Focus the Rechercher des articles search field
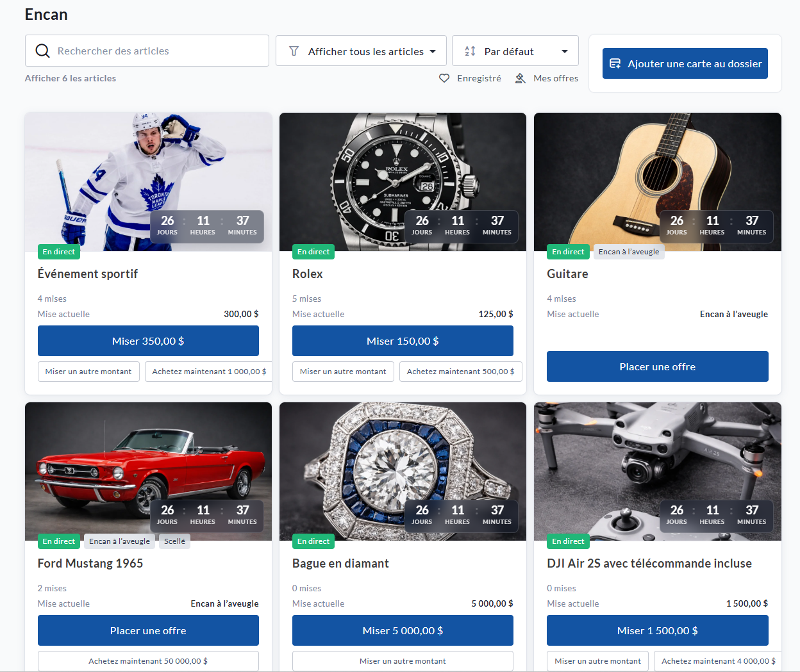 [x=147, y=51]
